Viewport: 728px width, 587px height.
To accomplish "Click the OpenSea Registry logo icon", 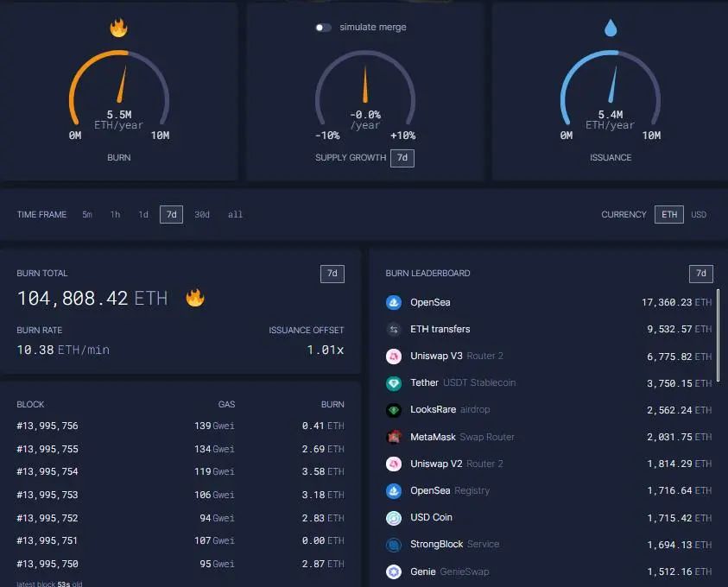I will point(394,490).
